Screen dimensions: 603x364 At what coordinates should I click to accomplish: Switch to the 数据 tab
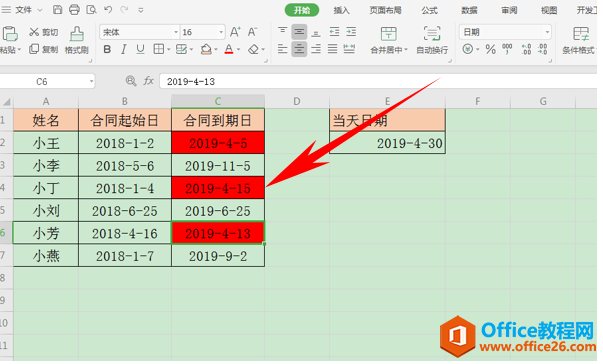coord(470,10)
